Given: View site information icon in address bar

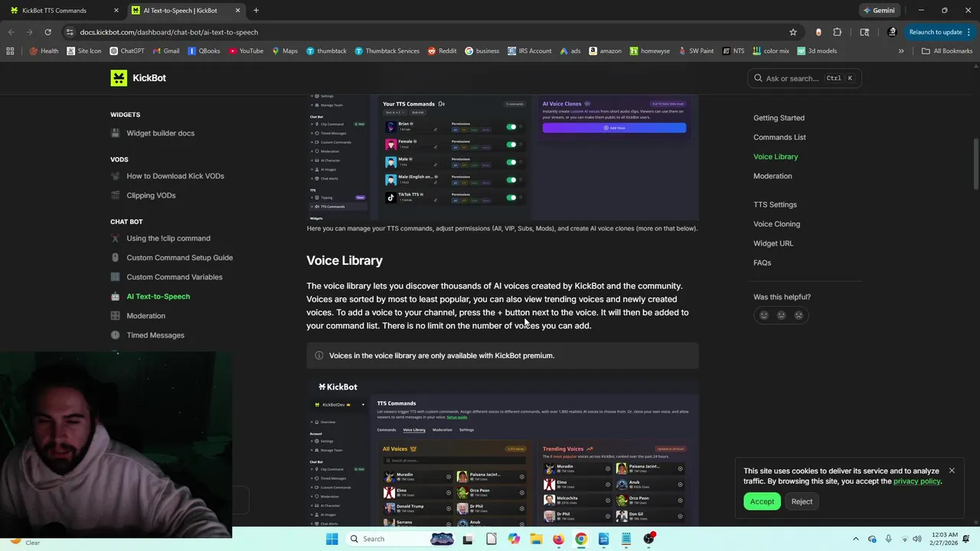Looking at the screenshot, I should point(70,32).
